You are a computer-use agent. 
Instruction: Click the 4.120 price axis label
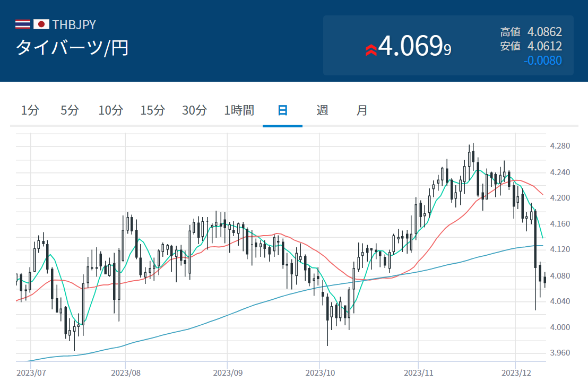click(x=560, y=249)
